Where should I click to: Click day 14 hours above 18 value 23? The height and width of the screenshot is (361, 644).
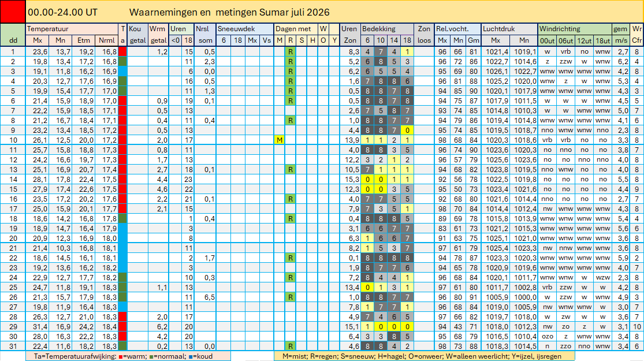pos(188,180)
